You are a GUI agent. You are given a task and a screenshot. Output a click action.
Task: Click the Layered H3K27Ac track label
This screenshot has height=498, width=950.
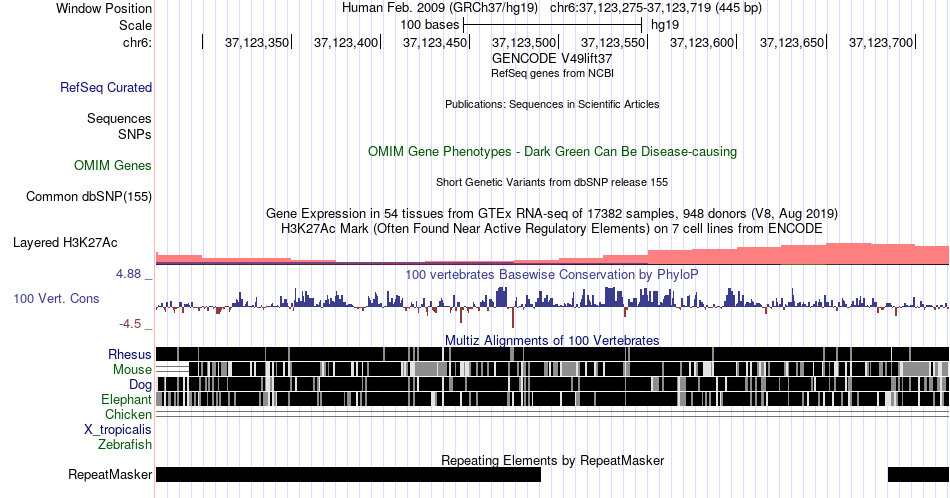coord(65,243)
